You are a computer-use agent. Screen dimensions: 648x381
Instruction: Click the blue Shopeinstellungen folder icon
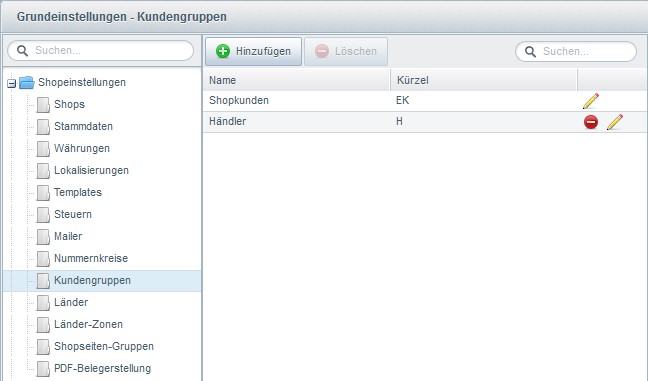pos(27,82)
